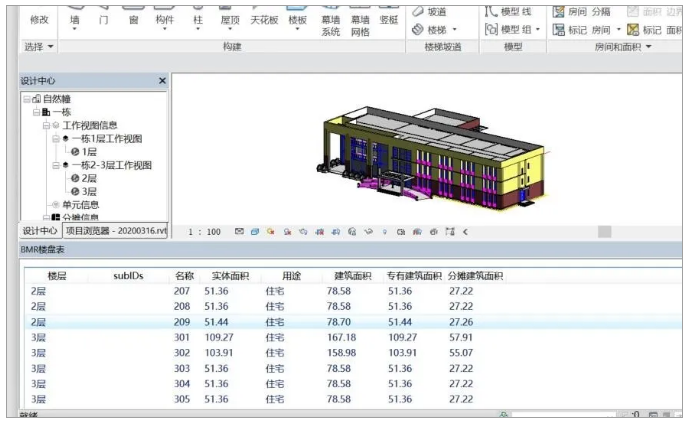Collapse the 一栋1层工作视图 node
The width and height of the screenshot is (690, 423).
(56, 139)
